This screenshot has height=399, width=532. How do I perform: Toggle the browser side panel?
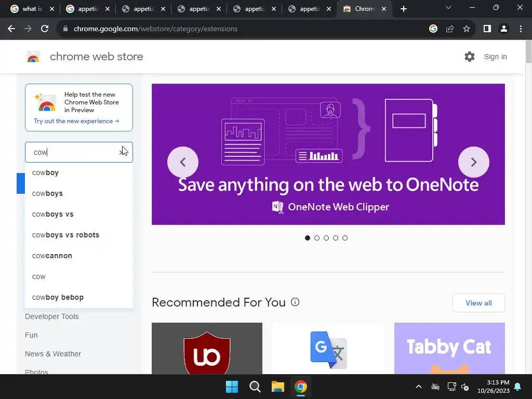pos(487,29)
